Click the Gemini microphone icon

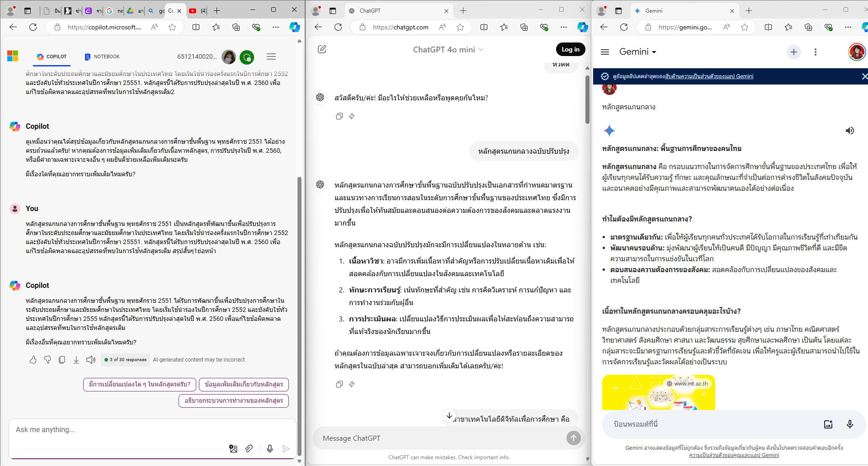pyautogui.click(x=849, y=424)
